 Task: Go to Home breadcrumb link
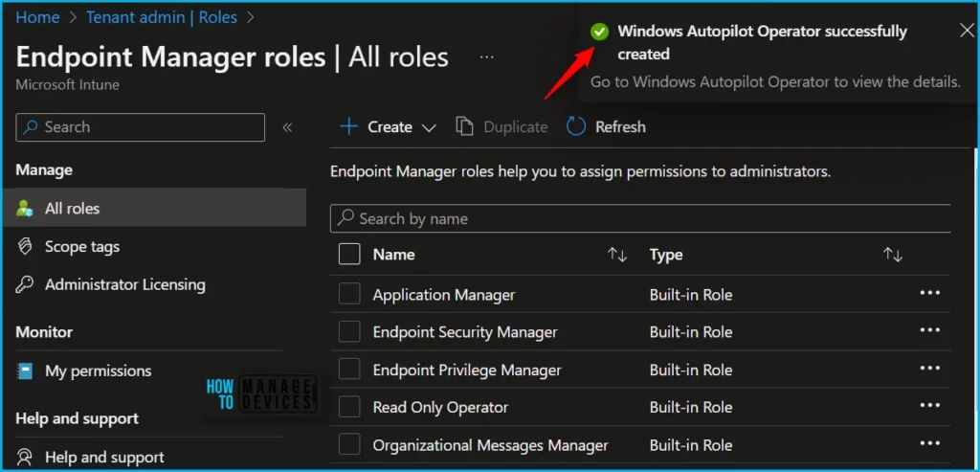(x=37, y=17)
